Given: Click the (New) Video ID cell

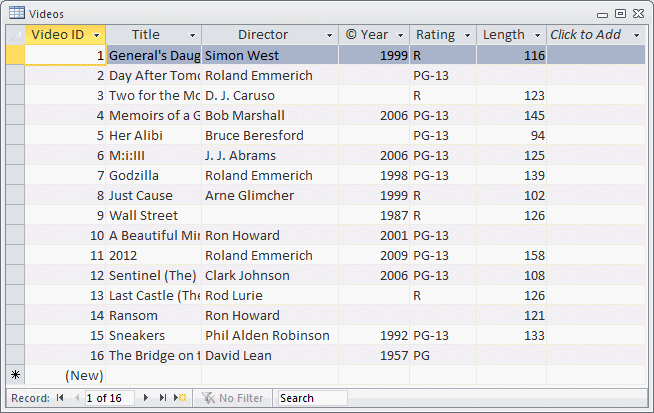Looking at the screenshot, I should (65, 375).
